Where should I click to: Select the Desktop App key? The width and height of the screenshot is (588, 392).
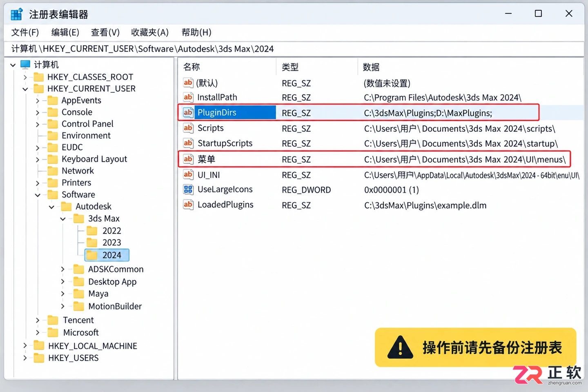(112, 282)
